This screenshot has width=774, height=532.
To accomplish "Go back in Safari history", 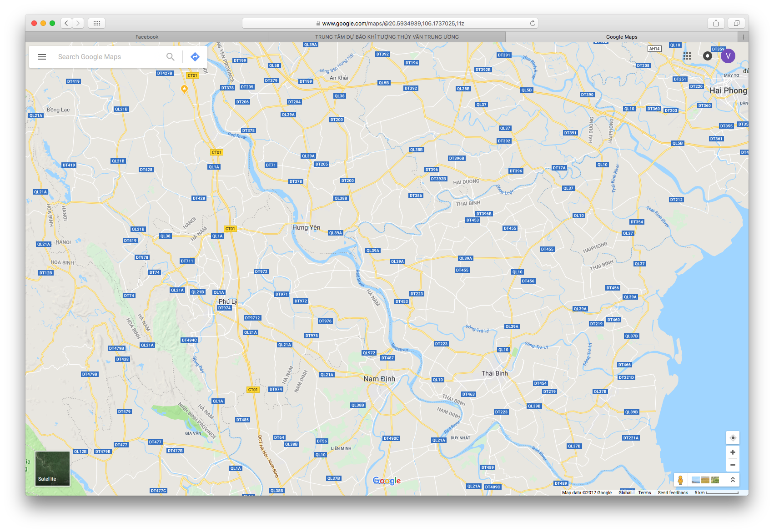I will [x=66, y=23].
